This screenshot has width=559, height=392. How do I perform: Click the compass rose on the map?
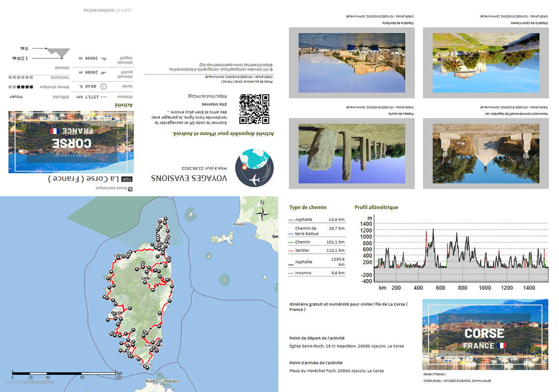pos(262,214)
